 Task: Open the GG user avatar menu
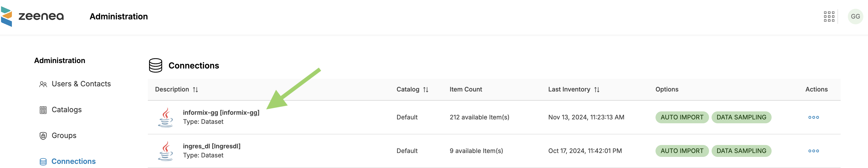pyautogui.click(x=855, y=17)
